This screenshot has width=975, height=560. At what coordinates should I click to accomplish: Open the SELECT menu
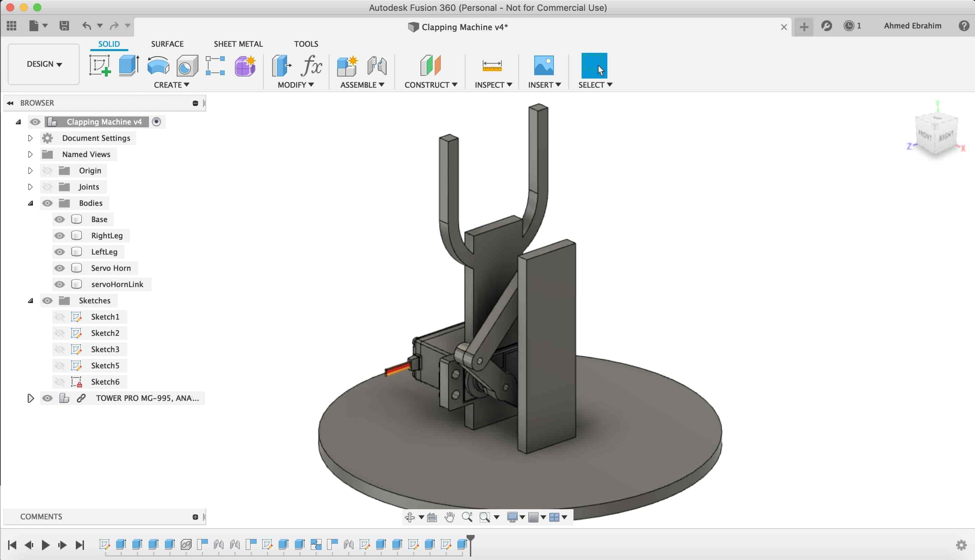(595, 85)
